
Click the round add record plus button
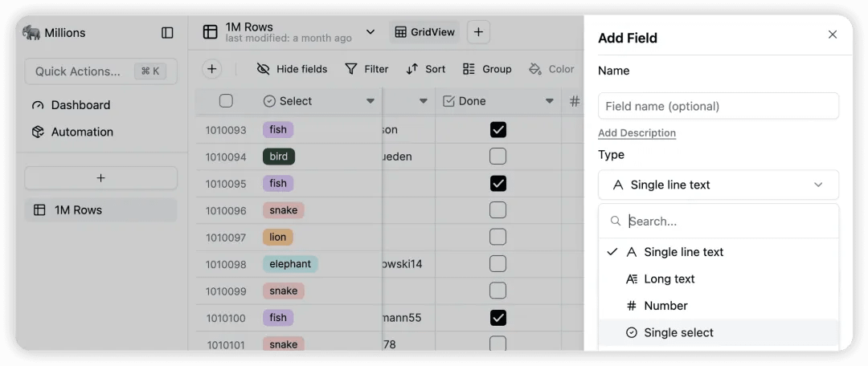(x=211, y=69)
